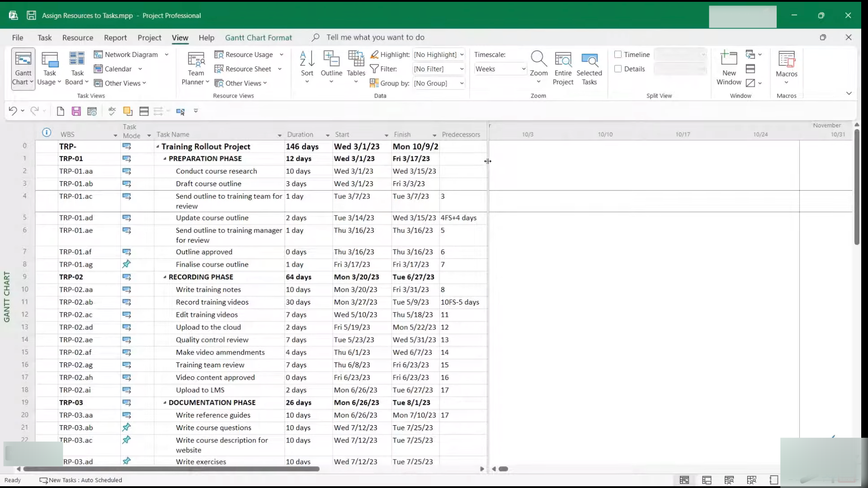This screenshot has width=868, height=488.
Task: Collapse the RECORDING PHASE summary task
Action: pyautogui.click(x=165, y=277)
